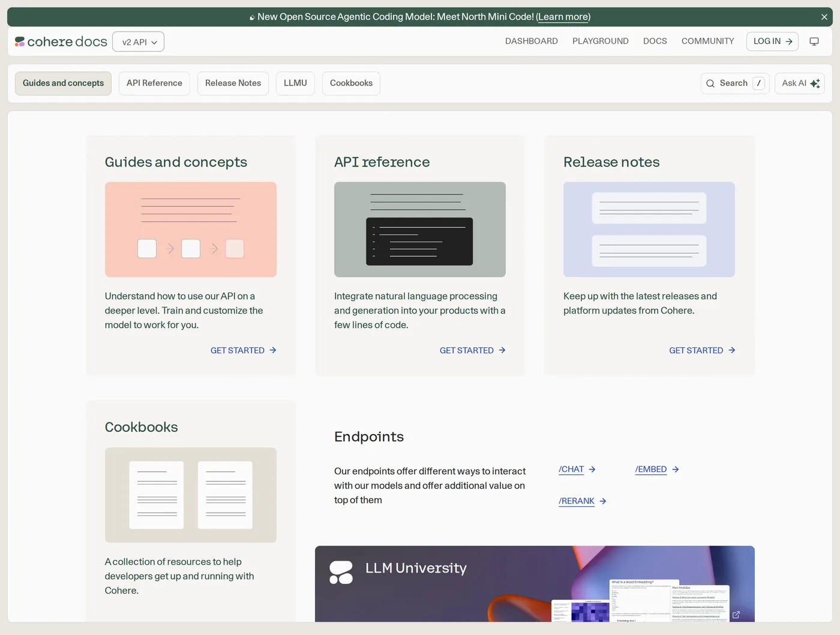Open PLAYGROUND in the top navigation
The image size is (840, 635).
point(601,41)
